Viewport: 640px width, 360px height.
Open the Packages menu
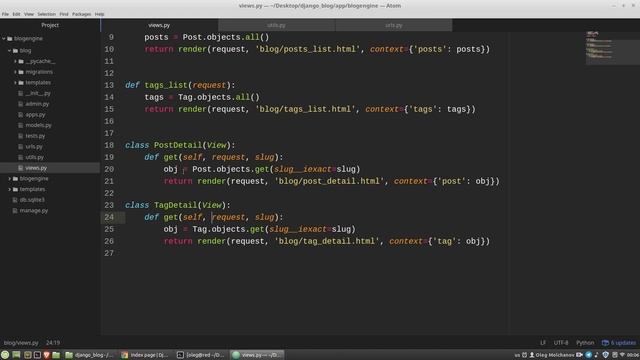pyautogui.click(x=82, y=14)
